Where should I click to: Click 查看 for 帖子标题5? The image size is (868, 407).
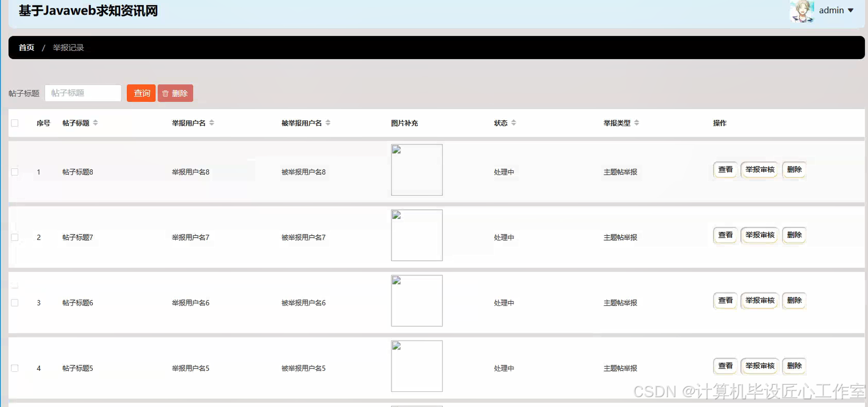(x=725, y=366)
